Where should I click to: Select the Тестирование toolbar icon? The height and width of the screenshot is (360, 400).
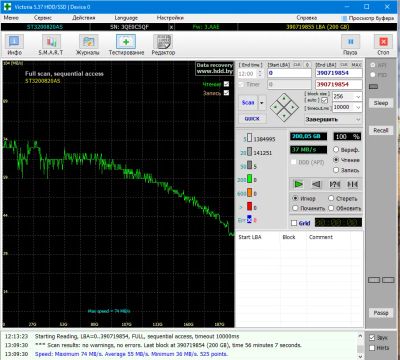pyautogui.click(x=126, y=45)
